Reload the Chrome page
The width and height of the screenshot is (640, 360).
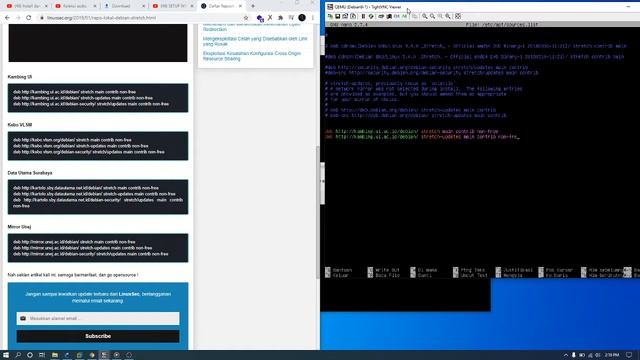[29, 18]
